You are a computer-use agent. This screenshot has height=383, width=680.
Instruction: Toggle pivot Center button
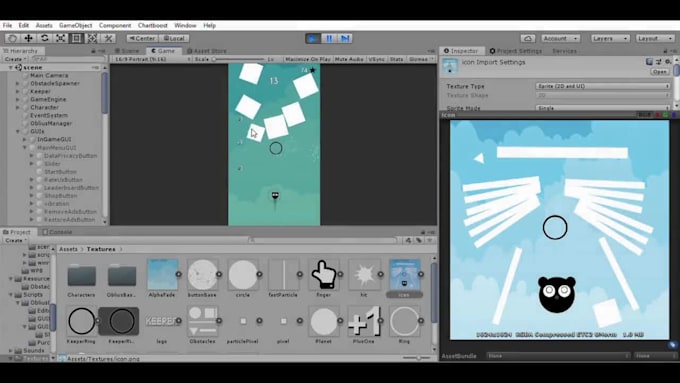[142, 38]
